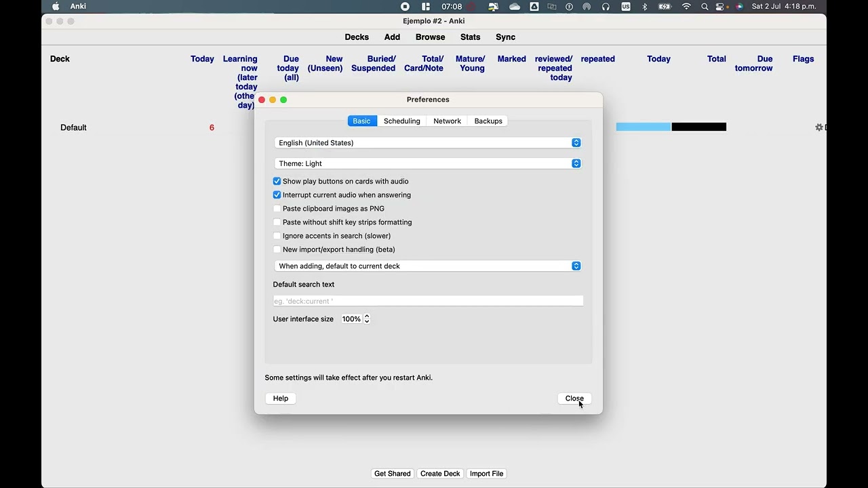Switch to the Backups preferences tab
The image size is (868, 488).
488,121
